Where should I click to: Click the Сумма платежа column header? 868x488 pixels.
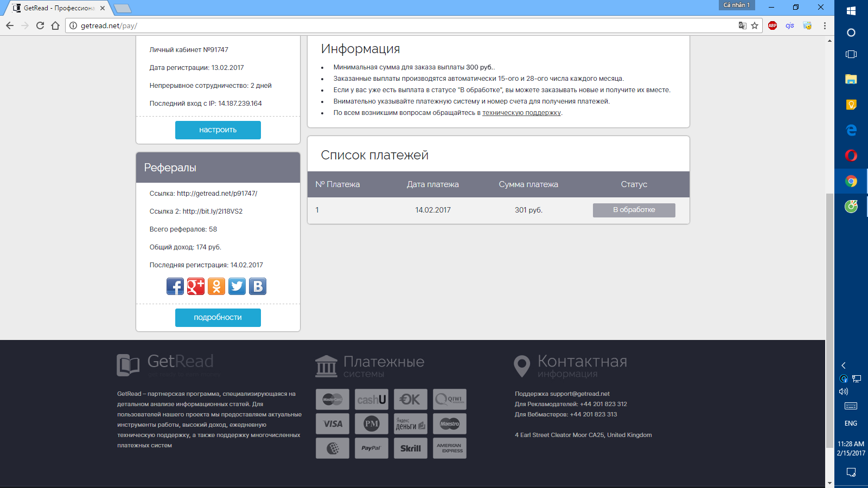[528, 184]
